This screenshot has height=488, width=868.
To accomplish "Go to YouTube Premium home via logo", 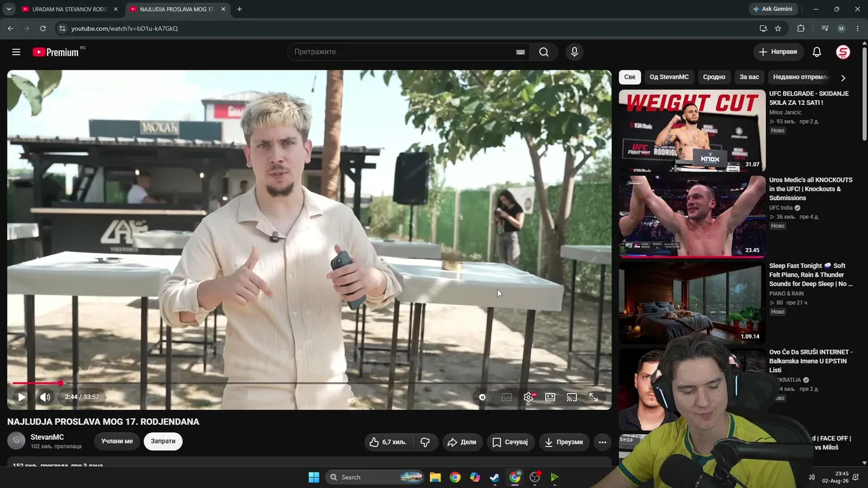I will [56, 52].
